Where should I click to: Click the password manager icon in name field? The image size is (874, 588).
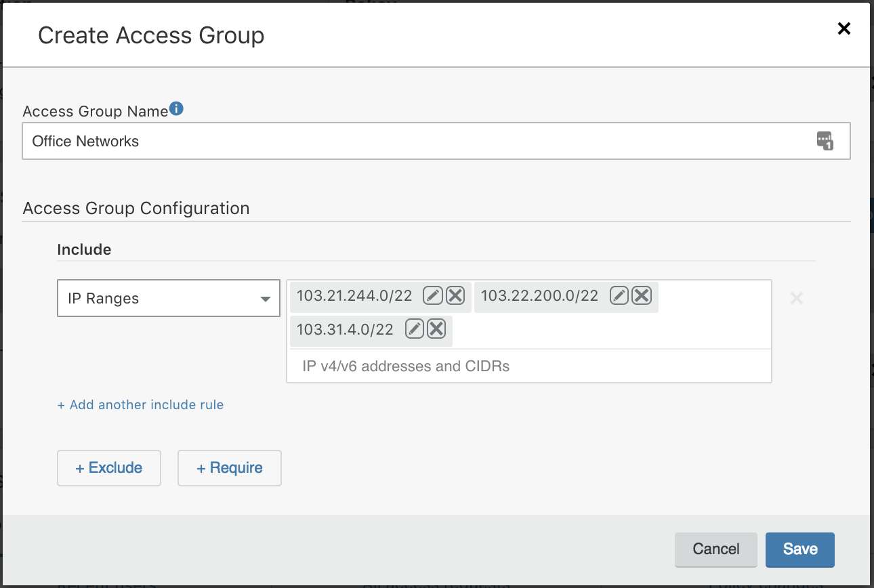pyautogui.click(x=825, y=141)
